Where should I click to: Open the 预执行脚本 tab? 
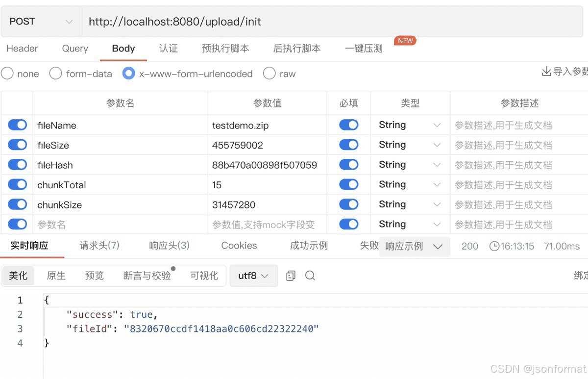(225, 49)
